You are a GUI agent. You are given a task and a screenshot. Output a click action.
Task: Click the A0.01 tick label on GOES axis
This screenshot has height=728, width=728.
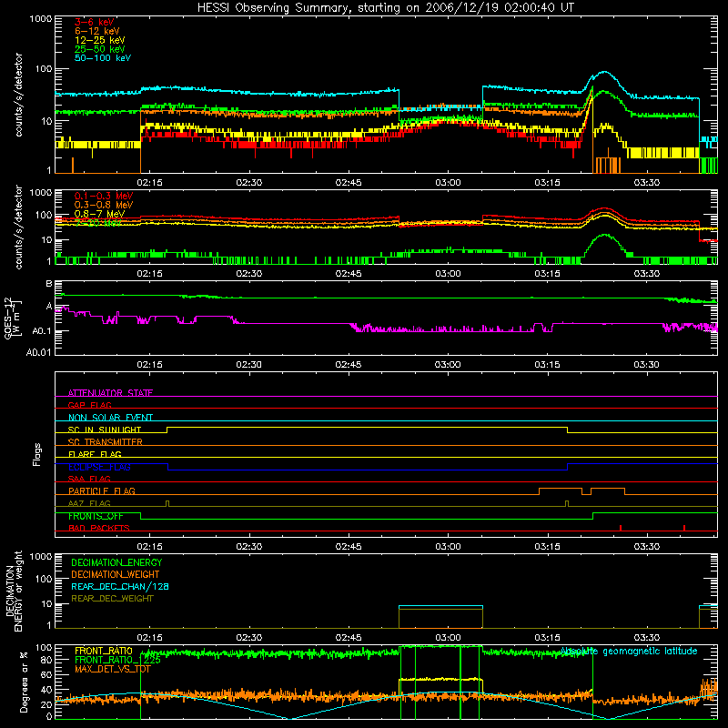(x=38, y=352)
